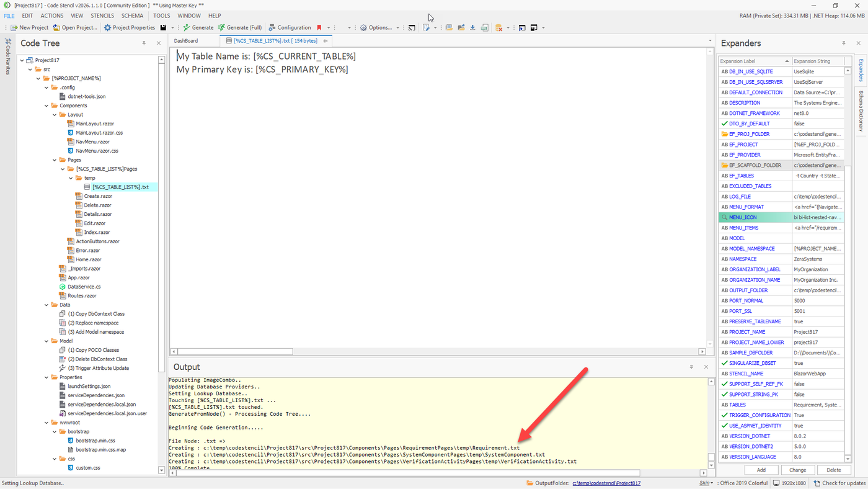This screenshot has width=868, height=489.
Task: Open the Skin dropdown in status bar
Action: click(706, 483)
